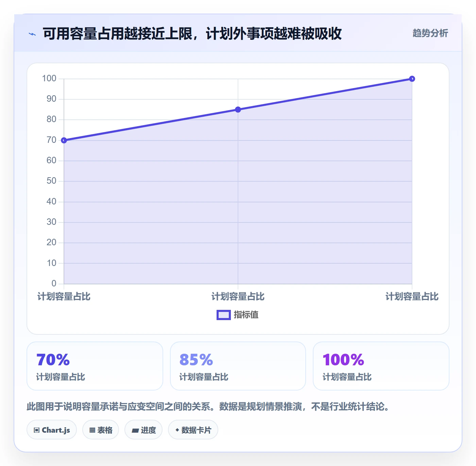Click the y-axis label 80
476x466 pixels.
click(51, 119)
